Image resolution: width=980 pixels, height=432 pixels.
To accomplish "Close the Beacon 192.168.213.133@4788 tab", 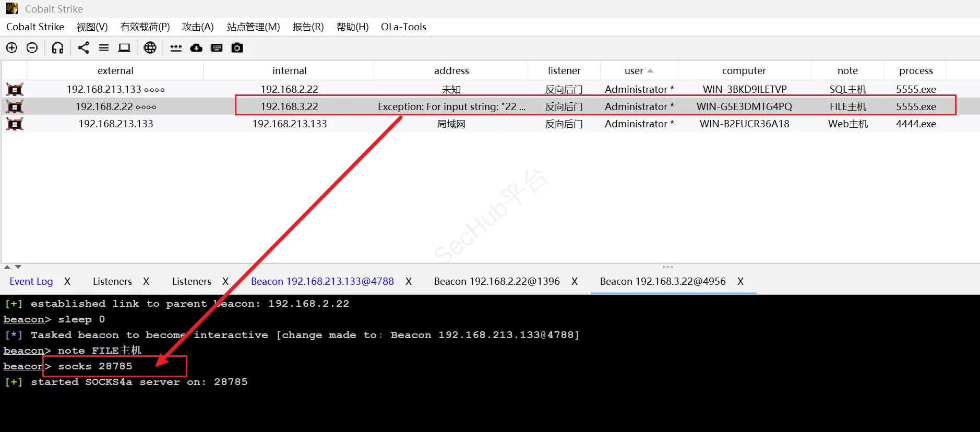I will [409, 281].
